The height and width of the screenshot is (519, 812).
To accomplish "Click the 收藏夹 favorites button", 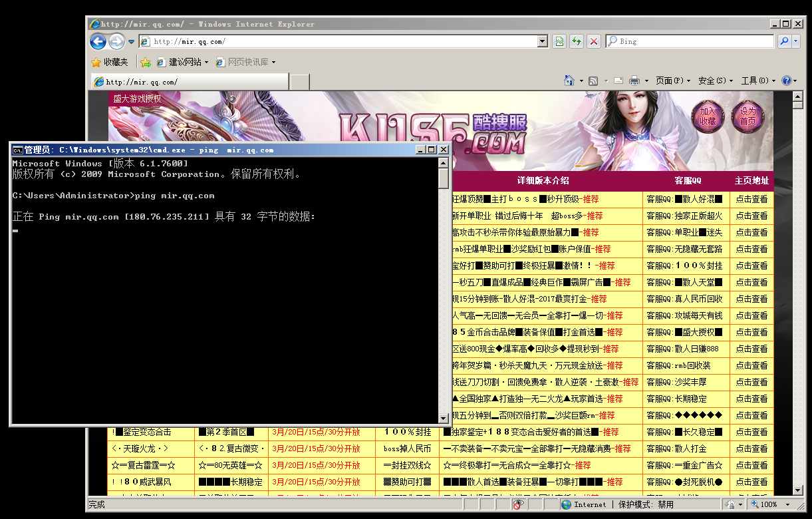I will (x=110, y=62).
